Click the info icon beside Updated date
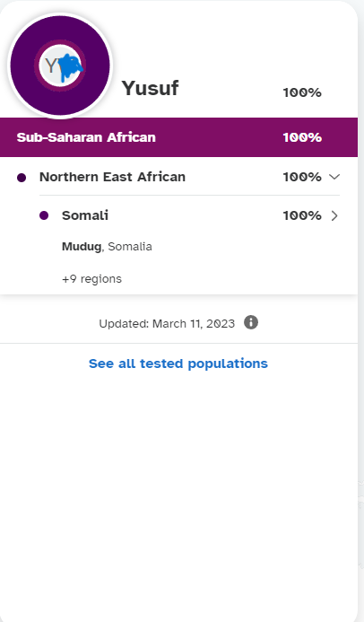The height and width of the screenshot is (622, 364). [x=251, y=322]
